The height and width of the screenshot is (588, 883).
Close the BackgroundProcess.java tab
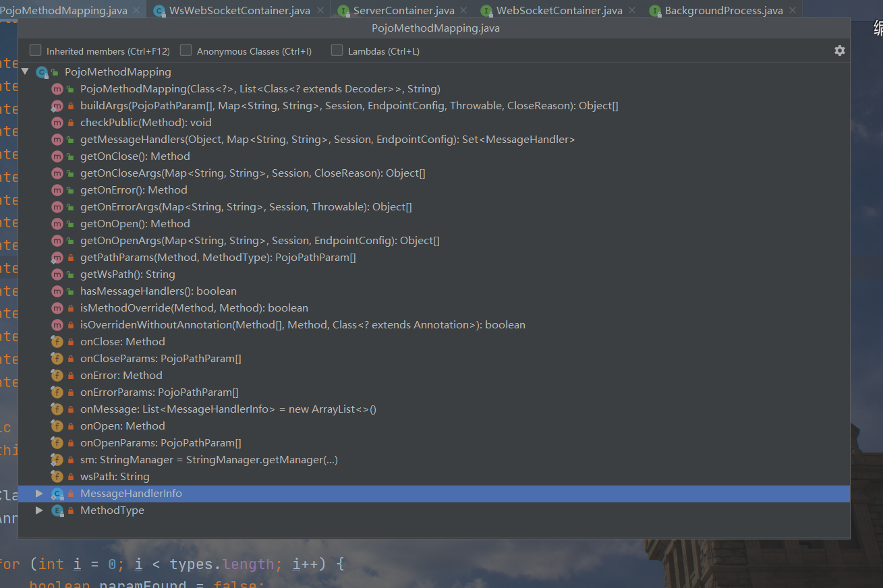coord(793,11)
